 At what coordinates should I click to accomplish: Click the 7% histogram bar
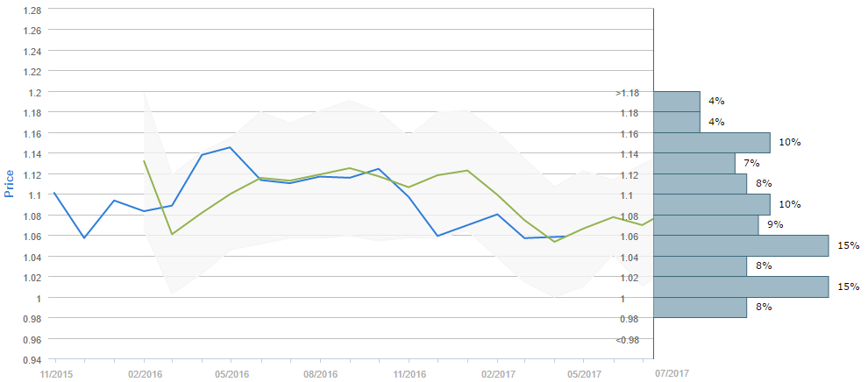[694, 163]
